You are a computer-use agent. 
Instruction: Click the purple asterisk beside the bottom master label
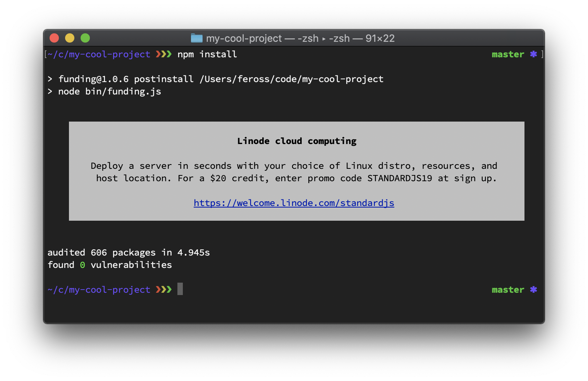533,290
